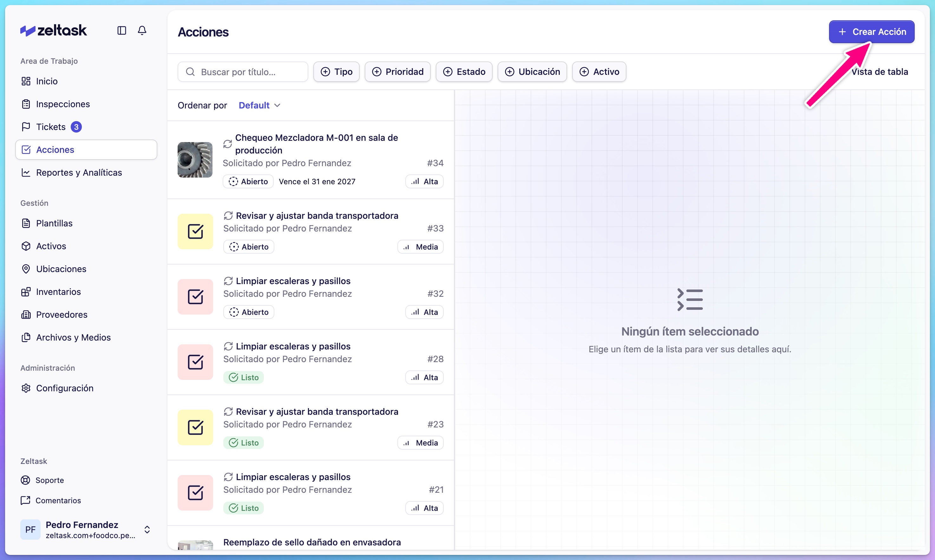Toggle Listo status on action #28
Viewport: 935px width, 560px height.
(x=243, y=377)
